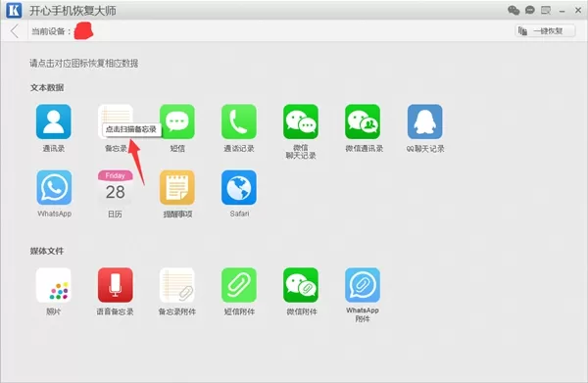Image resolution: width=588 pixels, height=383 pixels.
Task: Click the 微信附件 WeChat attachment icon
Action: pos(301,285)
